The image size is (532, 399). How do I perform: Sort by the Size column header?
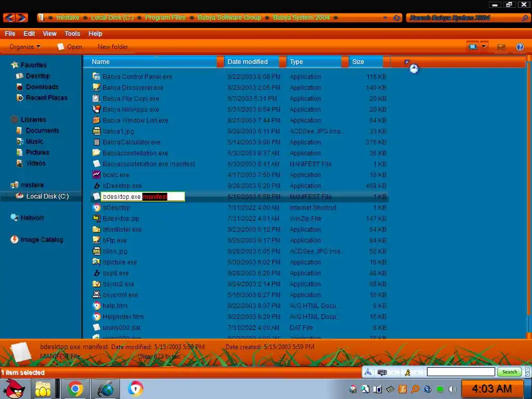click(366, 62)
